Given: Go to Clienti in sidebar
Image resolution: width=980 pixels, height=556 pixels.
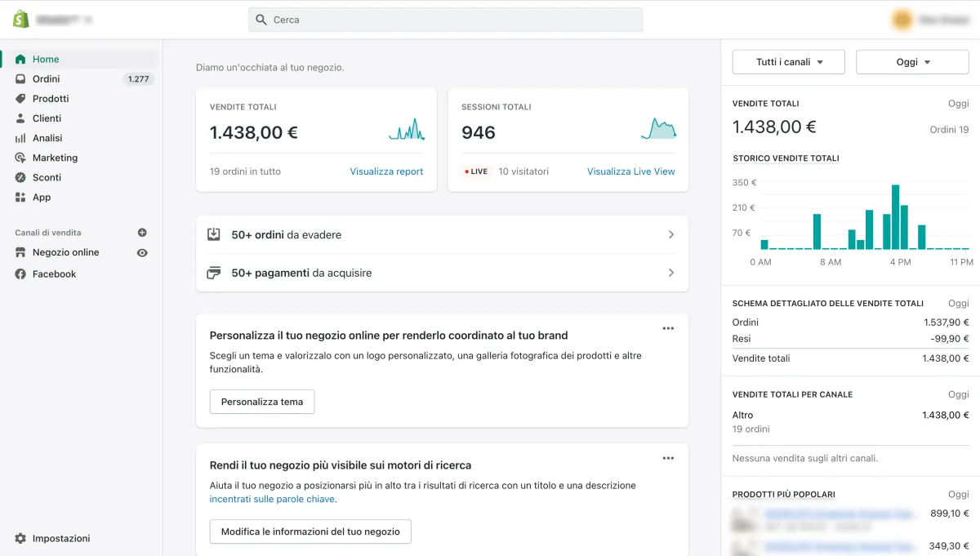Looking at the screenshot, I should 47,118.
